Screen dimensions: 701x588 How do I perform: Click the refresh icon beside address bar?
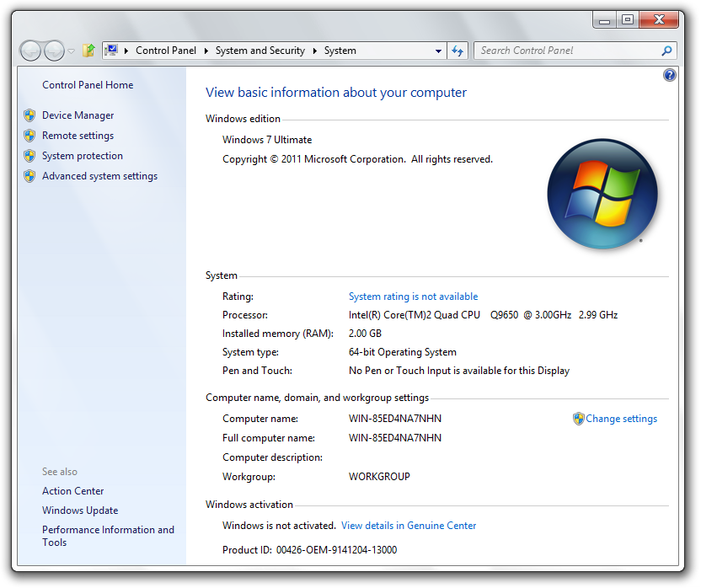[458, 51]
